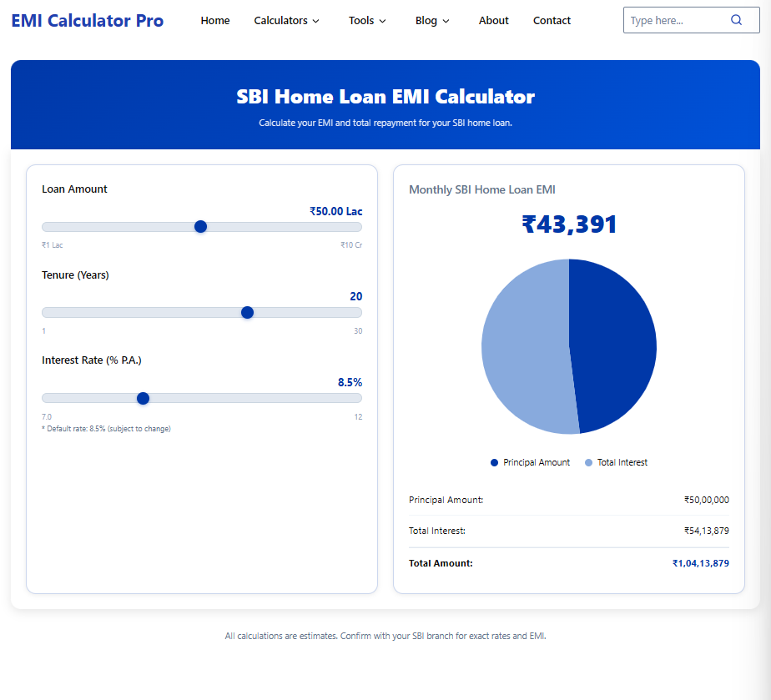Screen dimensions: 771x700
Task: Select Home in the navigation bar
Action: [x=214, y=20]
